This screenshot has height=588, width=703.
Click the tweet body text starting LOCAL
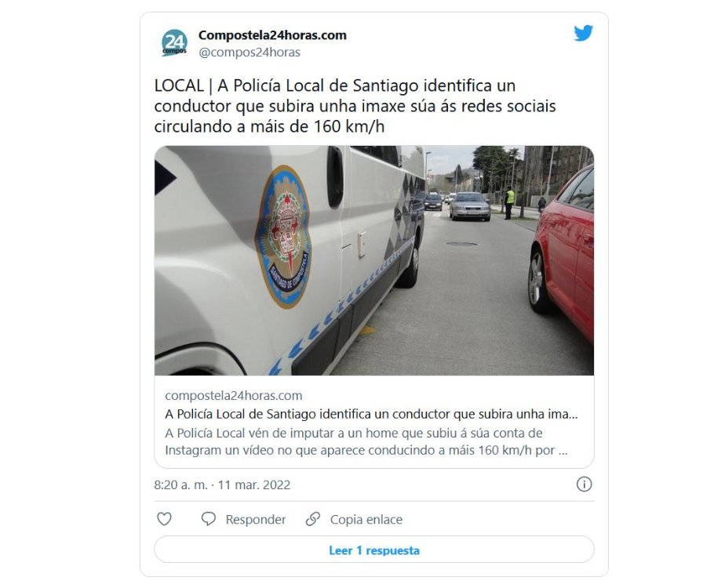355,106
